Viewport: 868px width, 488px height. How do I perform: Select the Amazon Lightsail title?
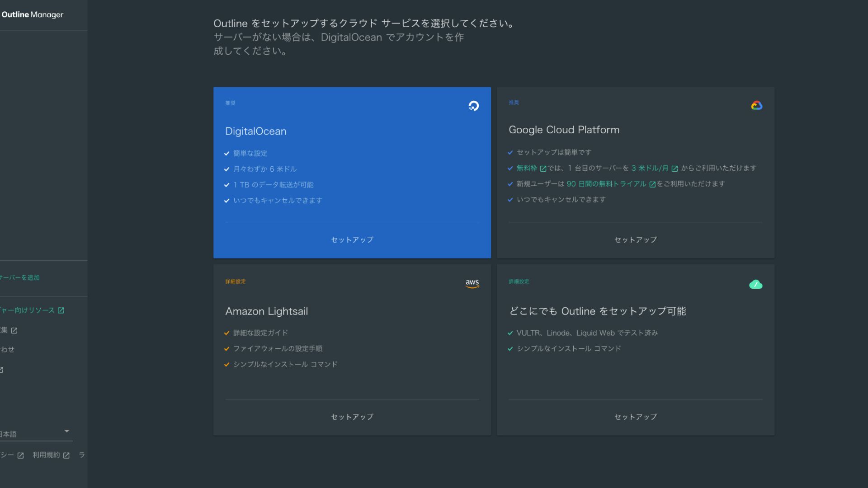coord(267,311)
